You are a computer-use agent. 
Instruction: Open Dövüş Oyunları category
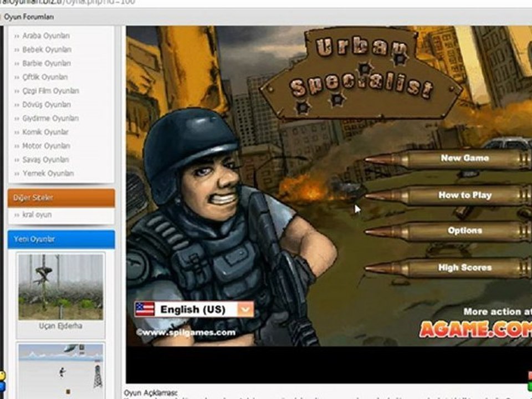point(47,105)
